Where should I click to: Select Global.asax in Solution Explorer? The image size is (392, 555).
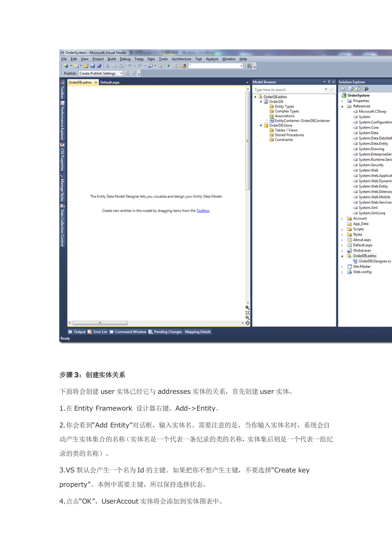359,250
